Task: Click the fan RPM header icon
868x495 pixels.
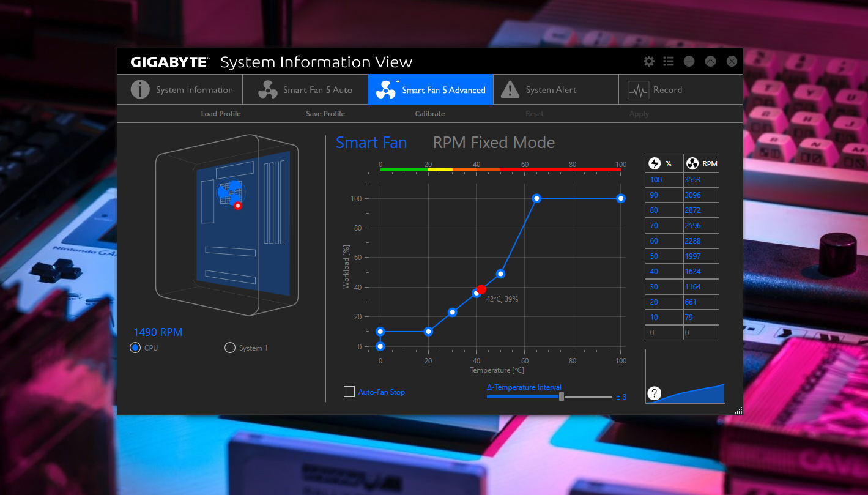Action: (x=692, y=163)
